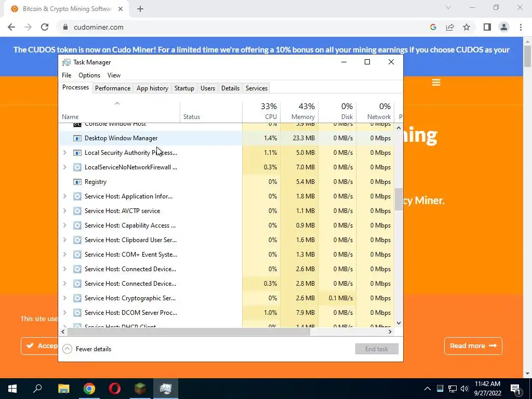Click the Registry process icon
The height and width of the screenshot is (399, 532).
point(77,182)
